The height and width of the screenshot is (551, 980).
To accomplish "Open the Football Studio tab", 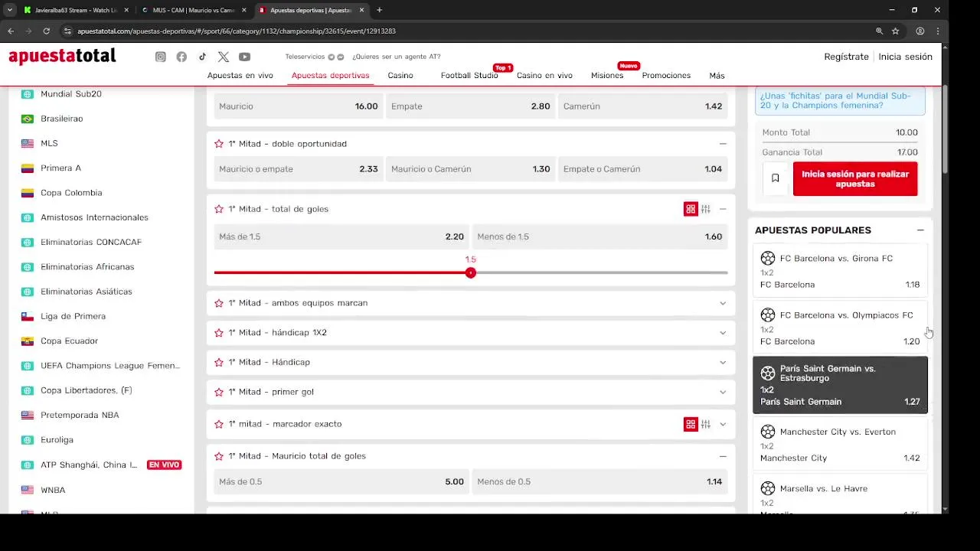I will [469, 76].
